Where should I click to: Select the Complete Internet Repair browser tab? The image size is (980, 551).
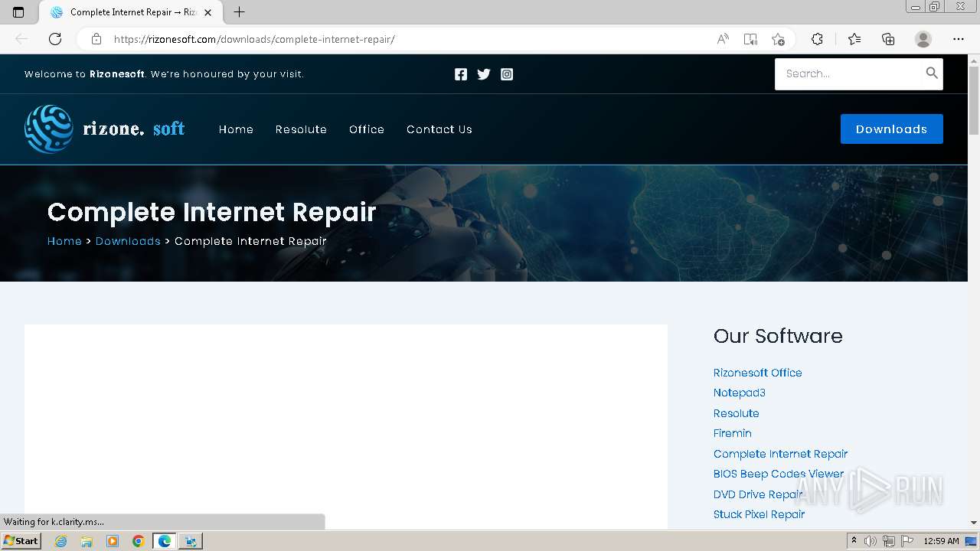tap(129, 12)
